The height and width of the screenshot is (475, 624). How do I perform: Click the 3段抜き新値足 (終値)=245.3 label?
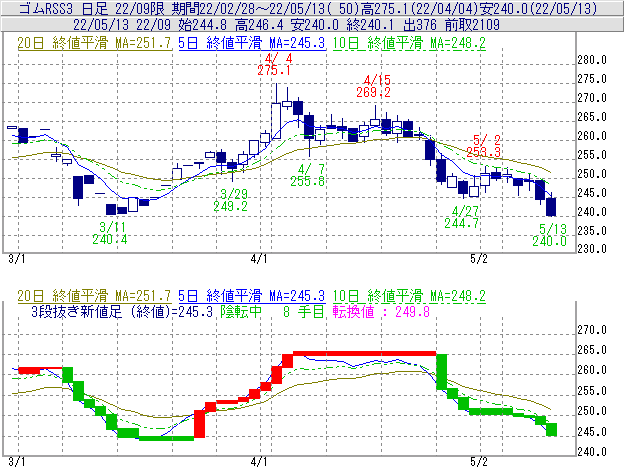tap(122, 311)
